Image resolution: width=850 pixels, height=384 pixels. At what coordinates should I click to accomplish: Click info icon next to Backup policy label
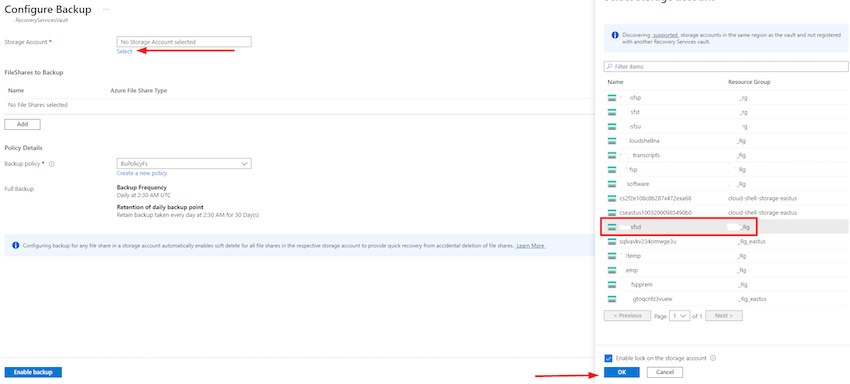[x=52, y=164]
